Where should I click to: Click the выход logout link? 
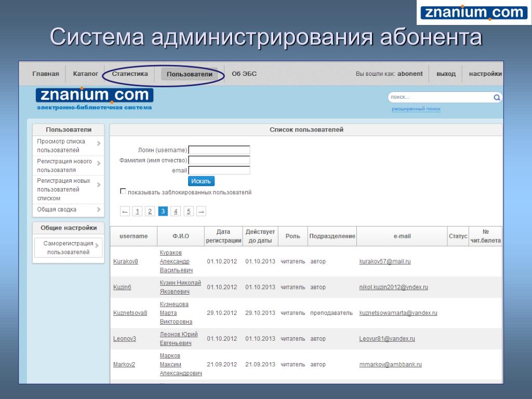coord(446,74)
